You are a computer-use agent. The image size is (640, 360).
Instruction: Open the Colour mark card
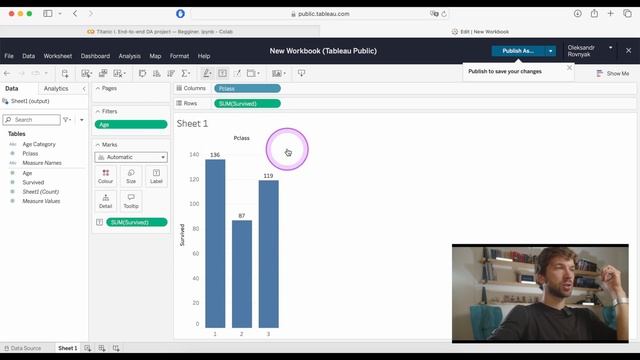(x=105, y=176)
